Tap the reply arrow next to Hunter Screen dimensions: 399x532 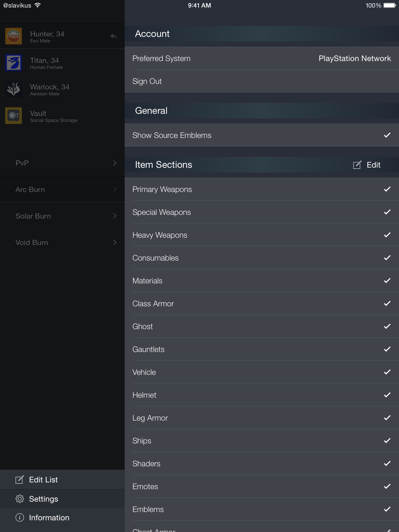[114, 36]
